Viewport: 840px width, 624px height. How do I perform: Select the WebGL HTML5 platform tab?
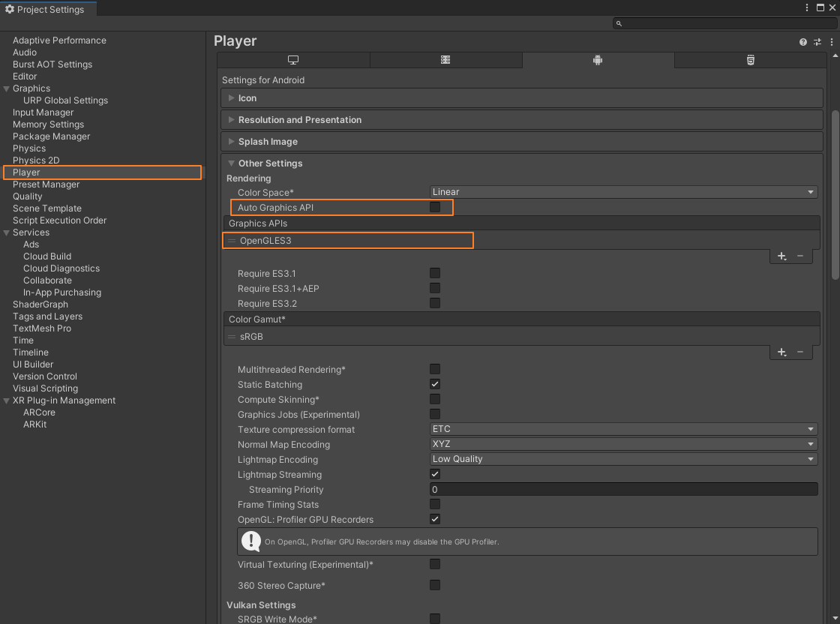(x=751, y=60)
